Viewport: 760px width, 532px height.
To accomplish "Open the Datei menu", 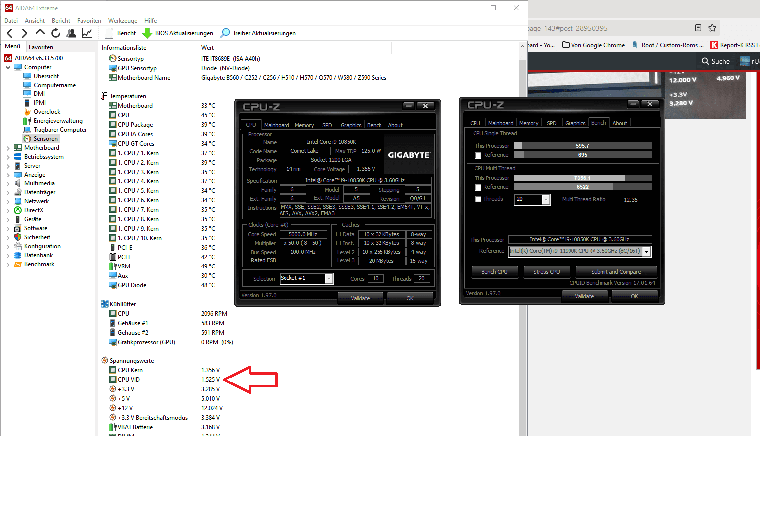I will coord(11,21).
